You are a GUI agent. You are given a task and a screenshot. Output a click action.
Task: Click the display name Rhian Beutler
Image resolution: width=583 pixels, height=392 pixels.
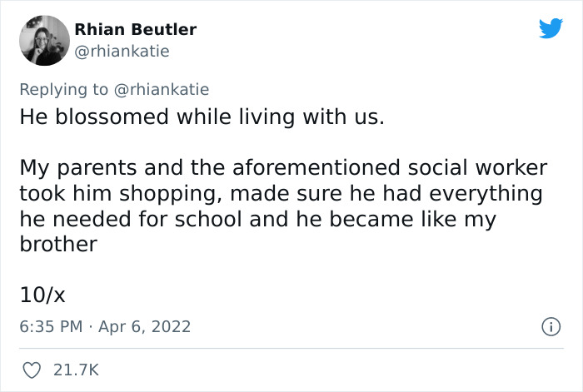tap(136, 29)
